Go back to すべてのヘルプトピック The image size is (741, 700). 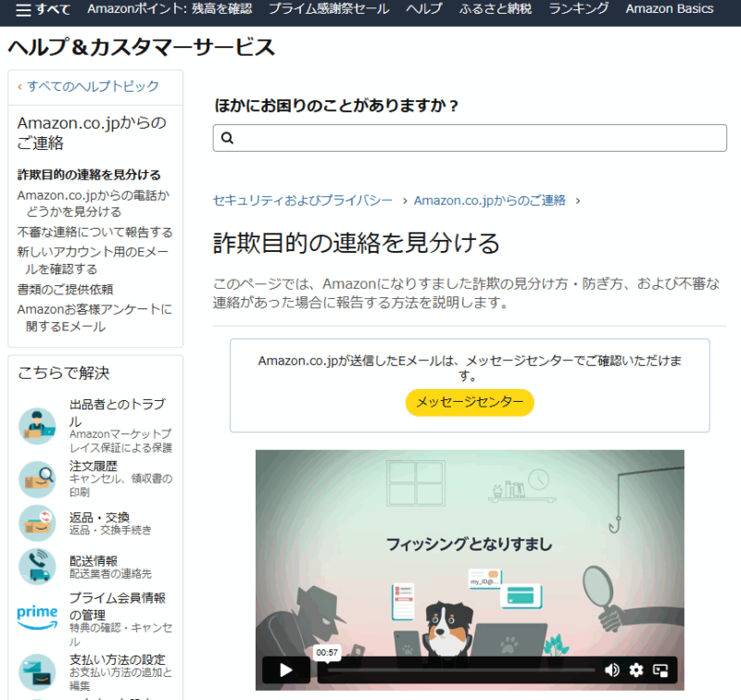pos(93,86)
